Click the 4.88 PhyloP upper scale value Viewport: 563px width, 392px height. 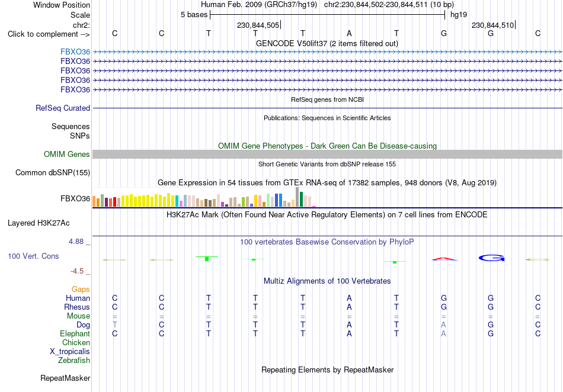[x=76, y=242]
